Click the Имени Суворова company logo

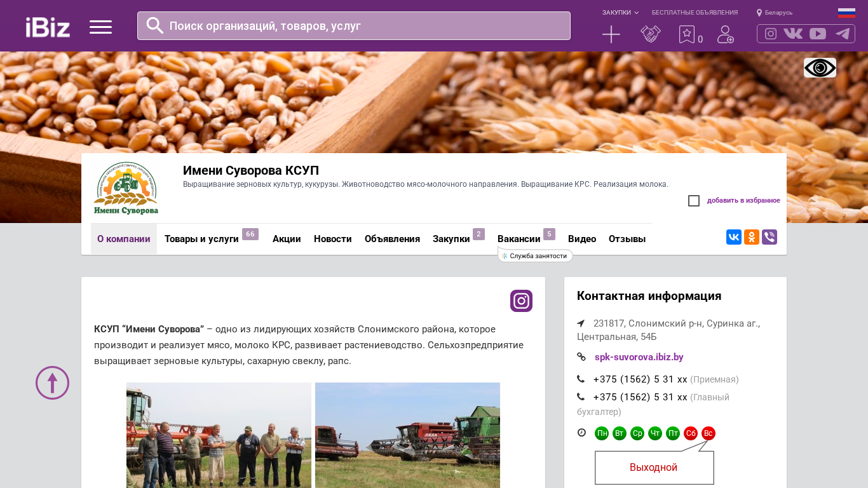126,189
